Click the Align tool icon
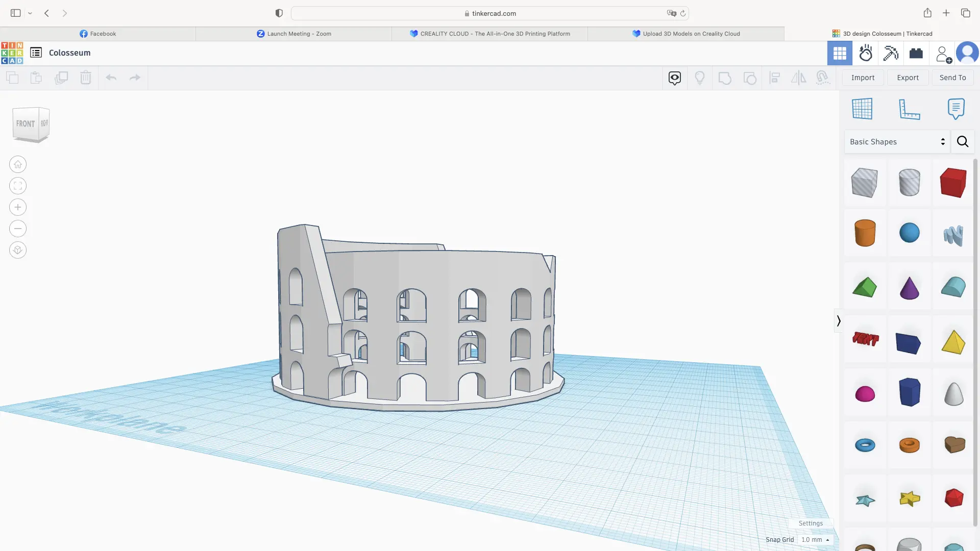Viewport: 980px width, 551px height. coord(775,78)
